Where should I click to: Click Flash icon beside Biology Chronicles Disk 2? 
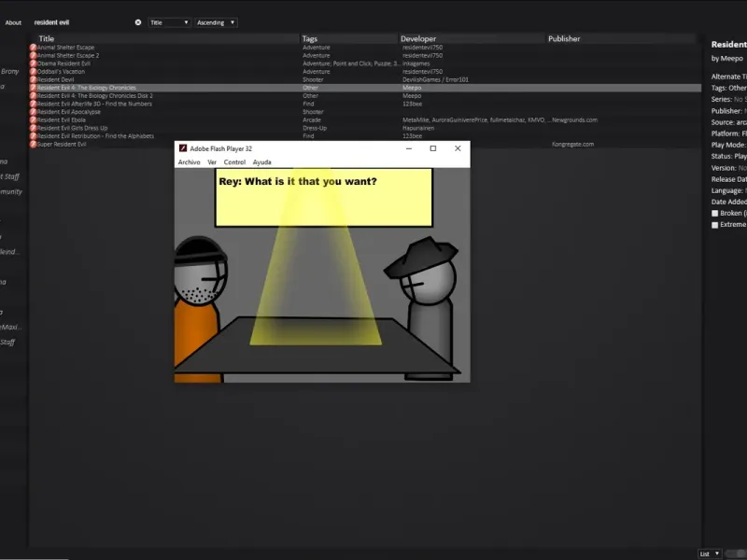coord(33,96)
